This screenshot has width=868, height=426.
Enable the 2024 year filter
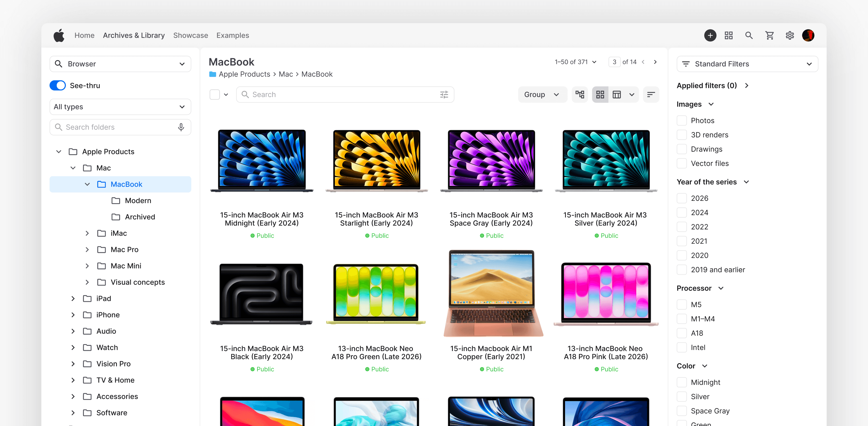(x=682, y=213)
